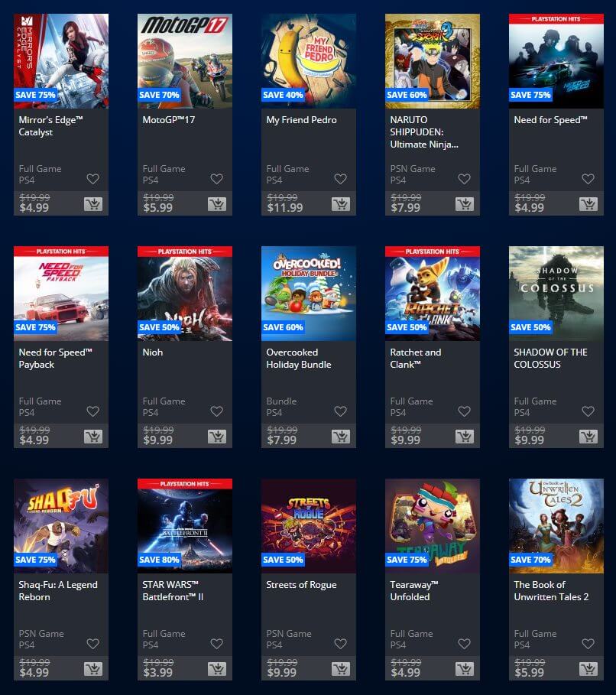
Task: Select Tearaway Unfolded cover thumbnail
Action: (x=432, y=526)
